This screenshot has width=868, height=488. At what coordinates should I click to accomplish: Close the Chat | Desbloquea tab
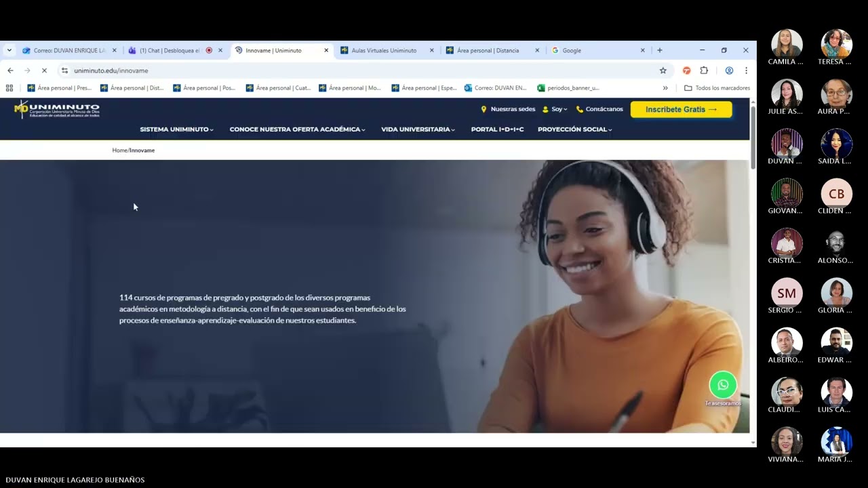click(x=220, y=50)
